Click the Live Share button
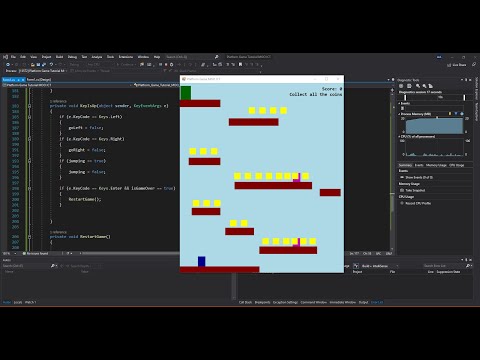 [457, 65]
